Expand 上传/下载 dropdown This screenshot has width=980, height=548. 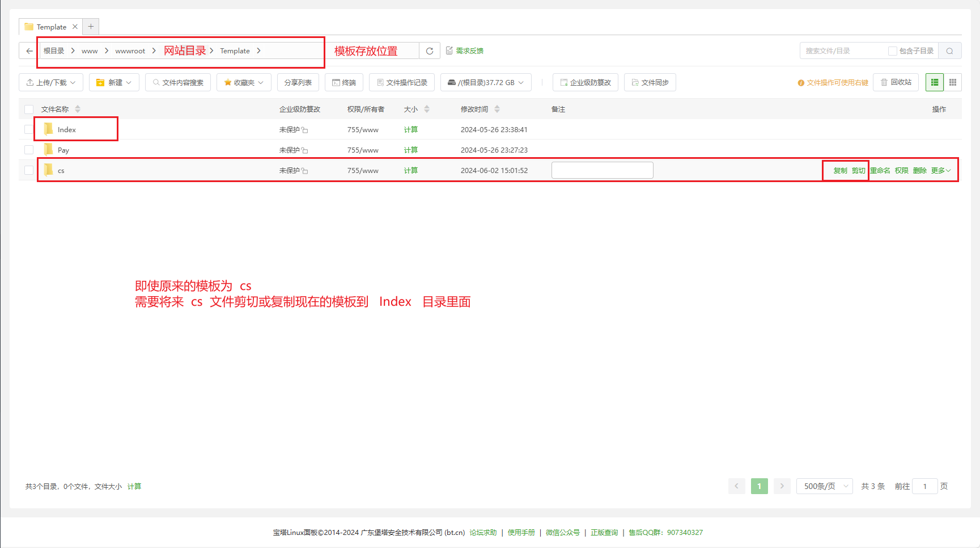pyautogui.click(x=51, y=82)
